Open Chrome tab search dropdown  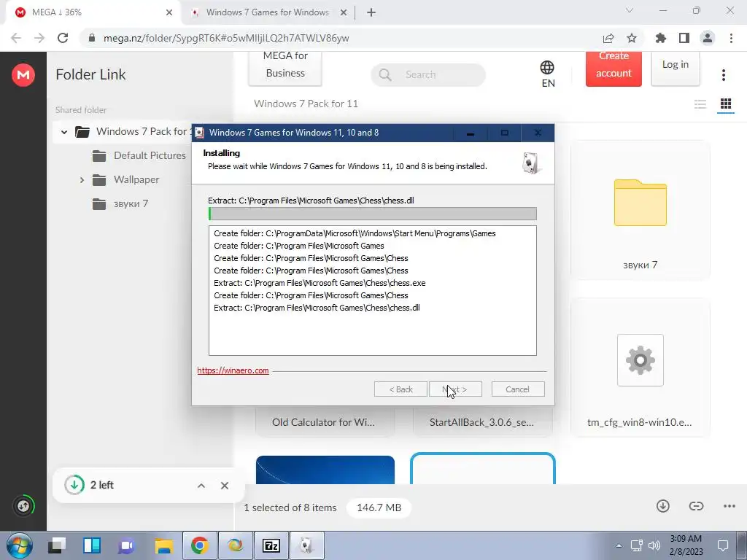pyautogui.click(x=630, y=10)
